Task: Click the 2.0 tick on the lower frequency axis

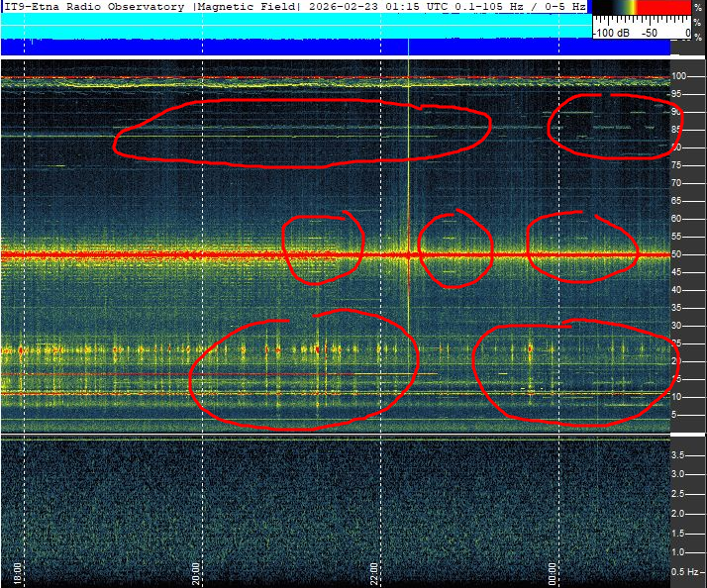Action: click(679, 514)
